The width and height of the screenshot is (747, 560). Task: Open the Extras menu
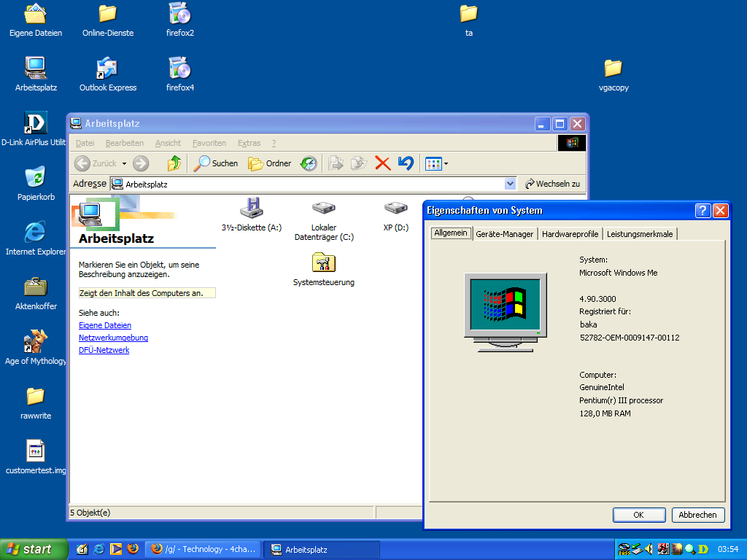(x=249, y=143)
